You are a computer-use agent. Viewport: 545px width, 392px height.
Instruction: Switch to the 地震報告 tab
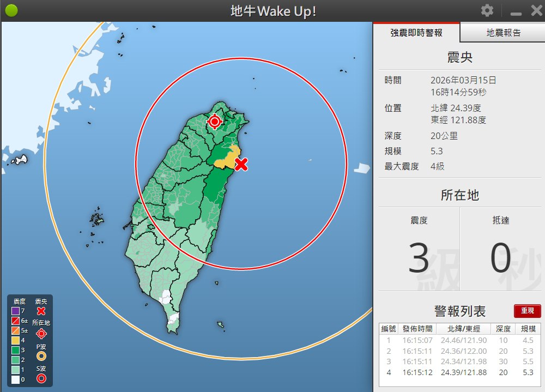click(503, 33)
